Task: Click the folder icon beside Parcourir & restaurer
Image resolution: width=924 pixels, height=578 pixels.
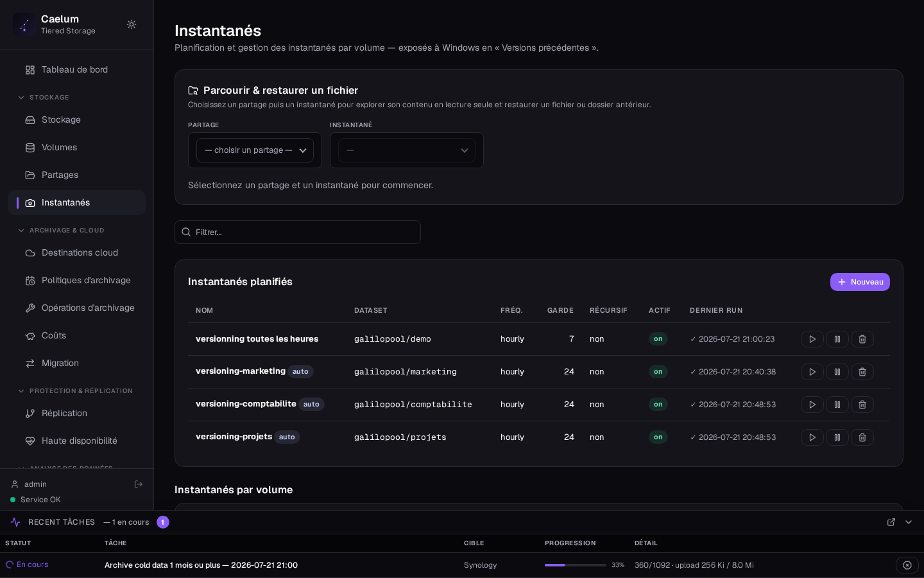Action: point(193,91)
